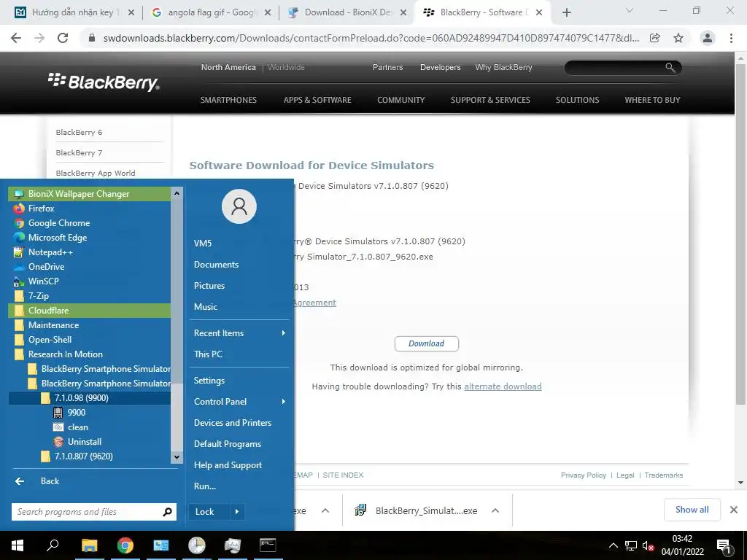The image size is (747, 560).
Task: Launch the 9900 simulator shortcut
Action: click(90, 413)
